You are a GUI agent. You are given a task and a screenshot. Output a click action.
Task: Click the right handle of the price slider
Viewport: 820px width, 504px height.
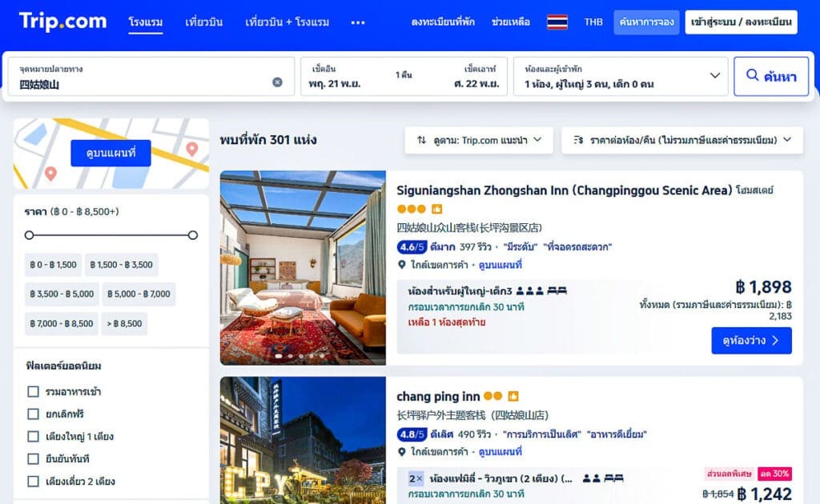193,235
